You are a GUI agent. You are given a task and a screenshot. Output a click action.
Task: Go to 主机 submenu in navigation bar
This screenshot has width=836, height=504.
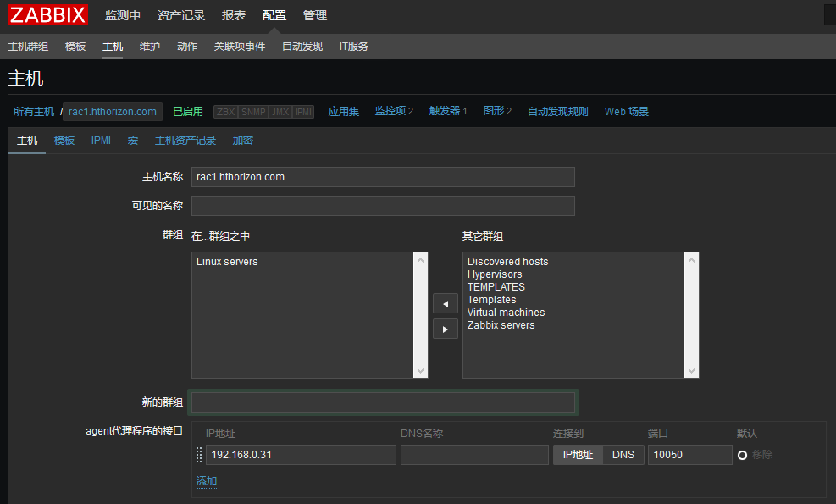[113, 47]
